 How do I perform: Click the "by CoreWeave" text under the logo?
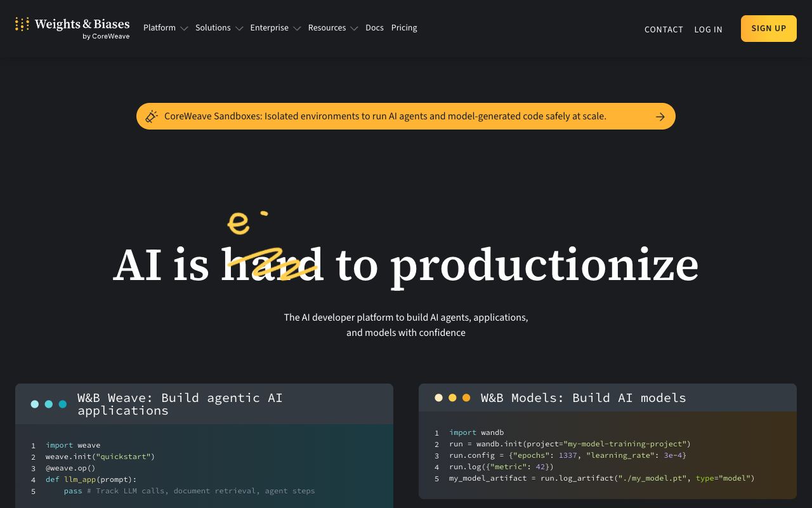[x=106, y=37]
